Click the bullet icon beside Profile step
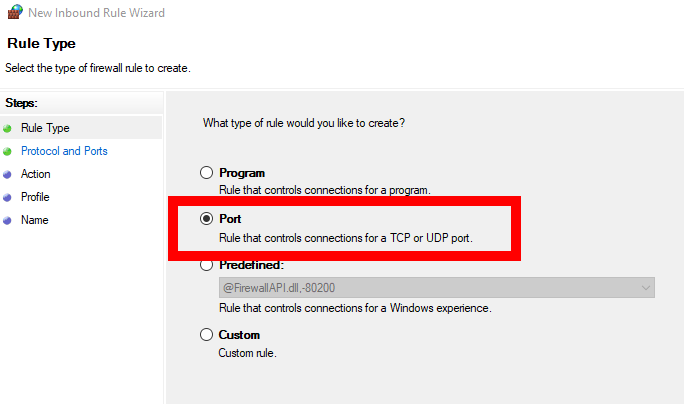This screenshot has width=684, height=404. (x=8, y=197)
